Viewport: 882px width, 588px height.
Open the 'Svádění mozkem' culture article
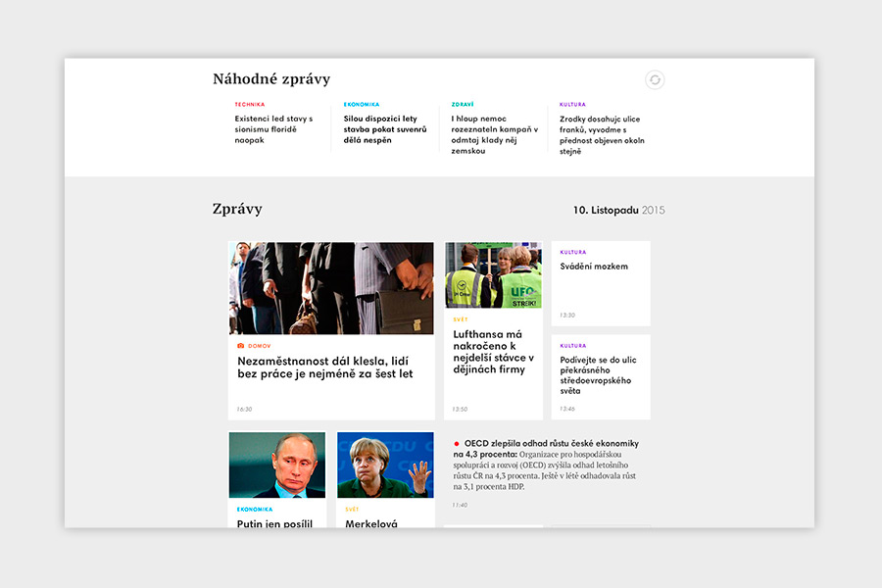tap(594, 267)
